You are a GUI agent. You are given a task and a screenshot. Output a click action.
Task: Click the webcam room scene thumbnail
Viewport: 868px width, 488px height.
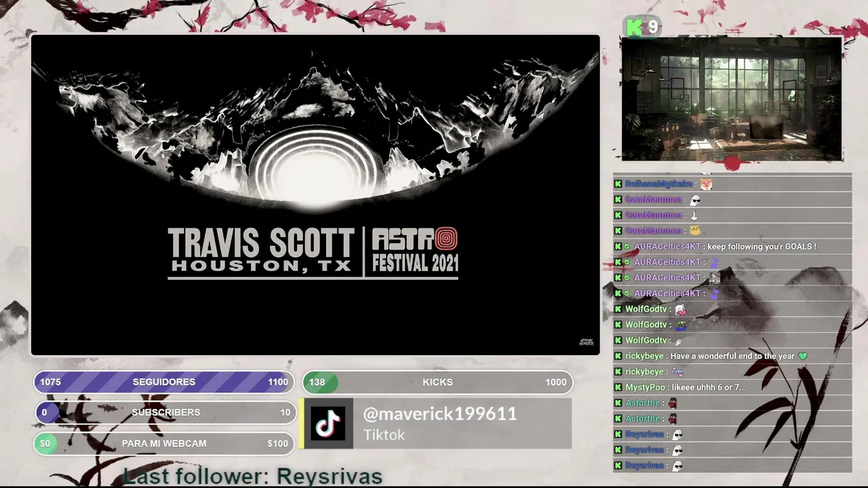click(732, 99)
